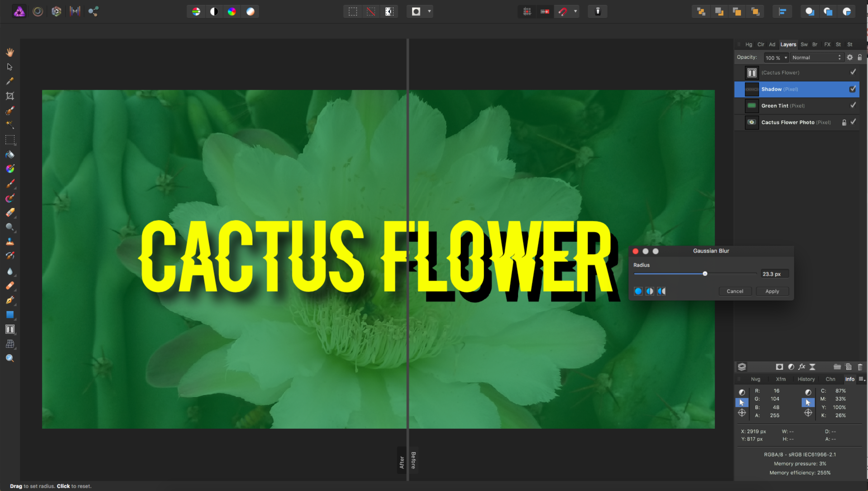The width and height of the screenshot is (868, 491).
Task: Select the View (hand) tool
Action: click(x=10, y=52)
